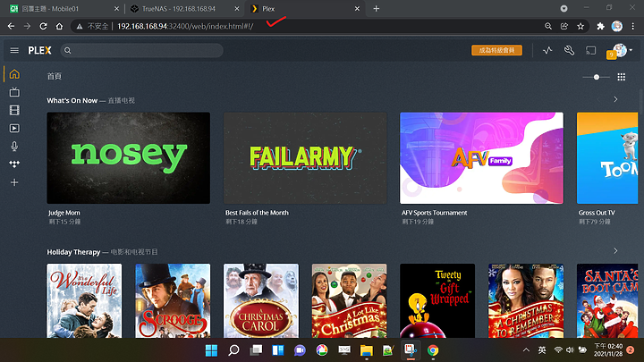Click the PLEX logo
644x362 pixels.
pos(39,50)
